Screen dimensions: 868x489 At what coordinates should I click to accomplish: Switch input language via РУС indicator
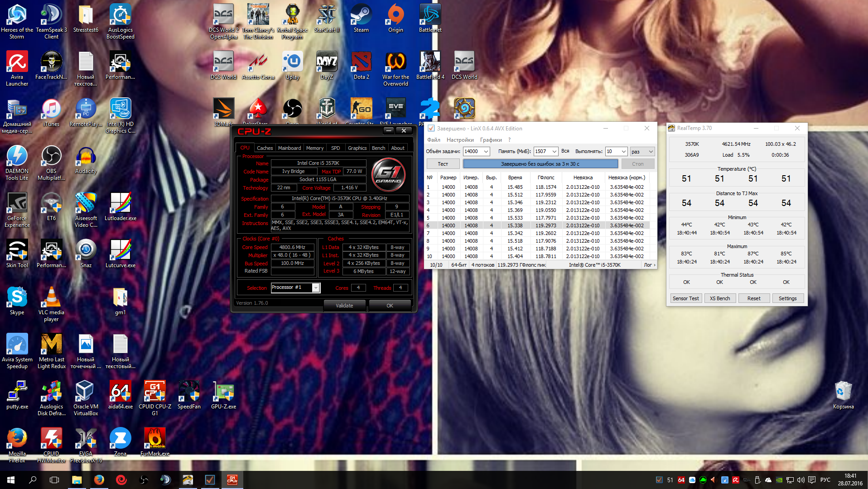point(825,480)
